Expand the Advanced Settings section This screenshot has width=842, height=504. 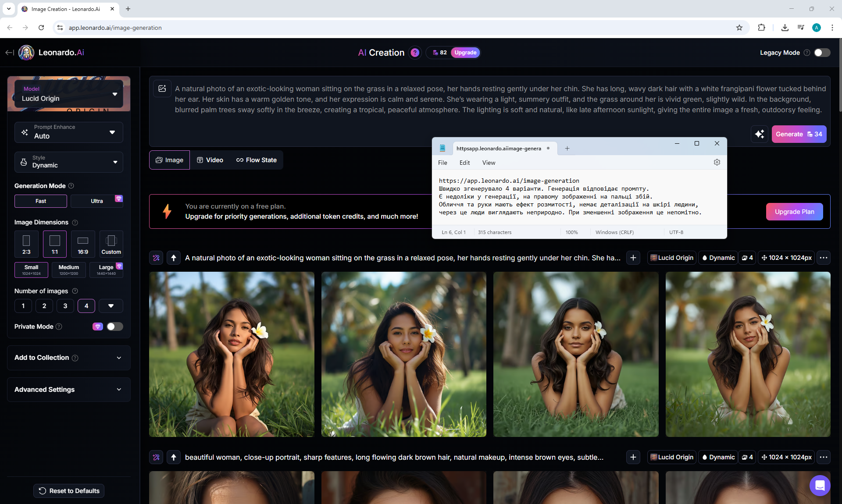(69, 390)
